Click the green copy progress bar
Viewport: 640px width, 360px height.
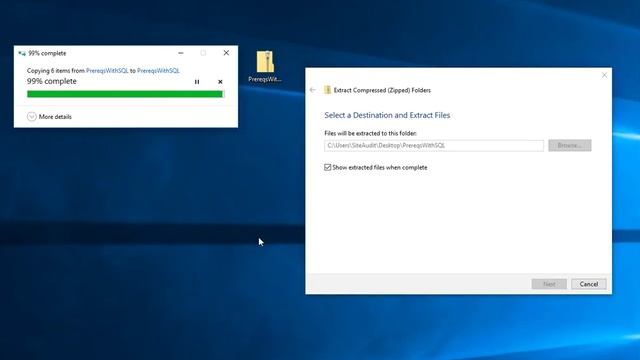point(126,94)
